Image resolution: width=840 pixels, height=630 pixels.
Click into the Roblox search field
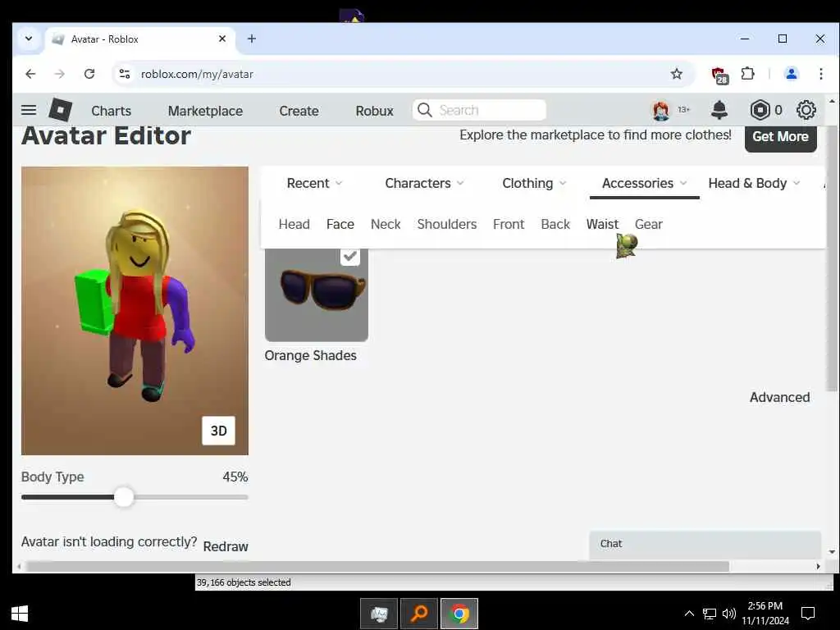point(479,110)
